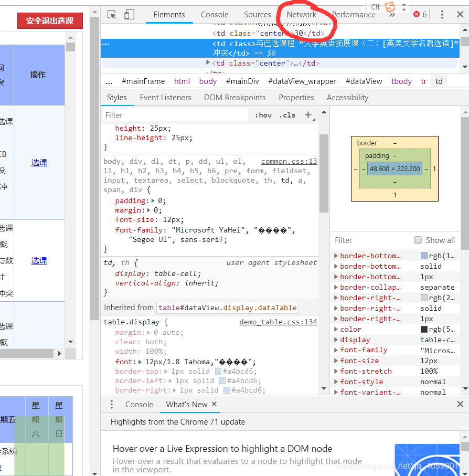Screen dimensions: 469x476
Task: Click the box model content size 48.600 × 223.200
Action: click(395, 168)
